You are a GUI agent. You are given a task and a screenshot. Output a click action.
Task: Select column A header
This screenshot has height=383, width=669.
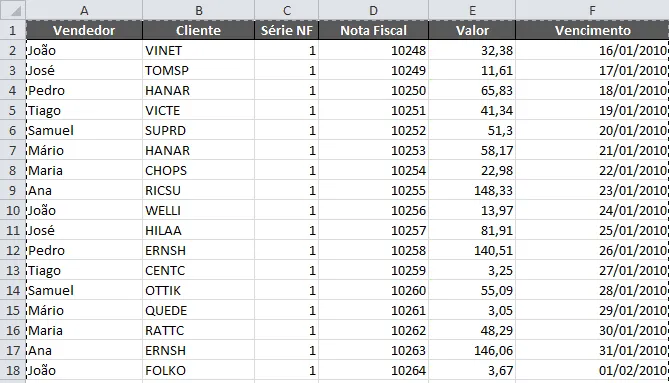[x=84, y=10]
